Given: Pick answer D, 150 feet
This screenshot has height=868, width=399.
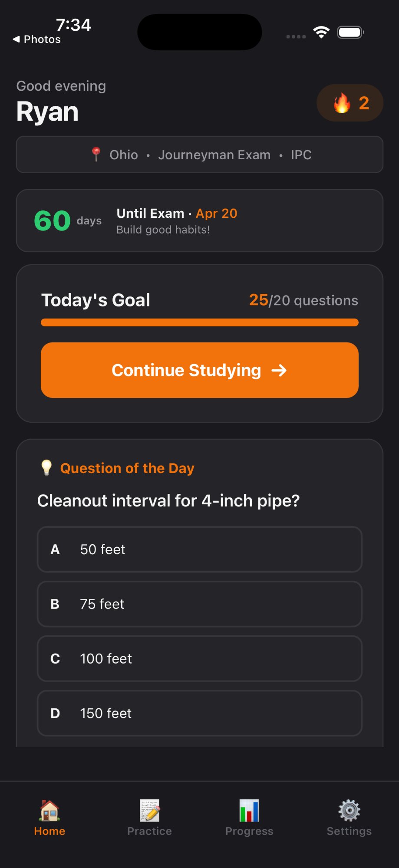Looking at the screenshot, I should pos(199,713).
